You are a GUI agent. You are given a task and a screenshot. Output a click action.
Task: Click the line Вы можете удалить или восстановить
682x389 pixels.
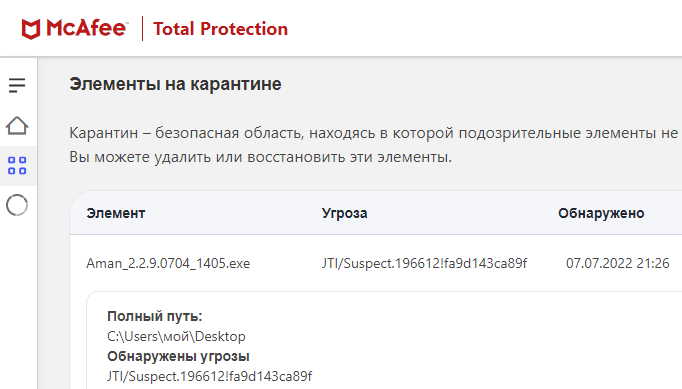point(261,157)
